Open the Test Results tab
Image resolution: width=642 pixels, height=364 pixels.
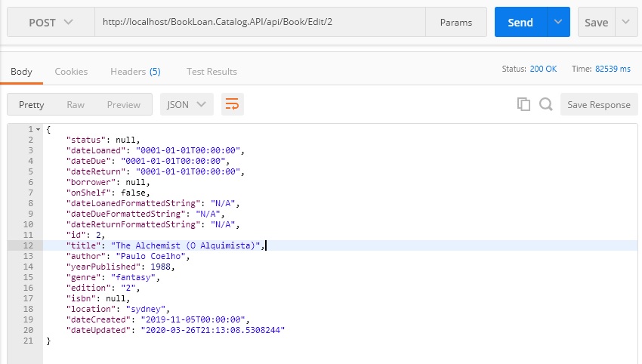point(211,72)
